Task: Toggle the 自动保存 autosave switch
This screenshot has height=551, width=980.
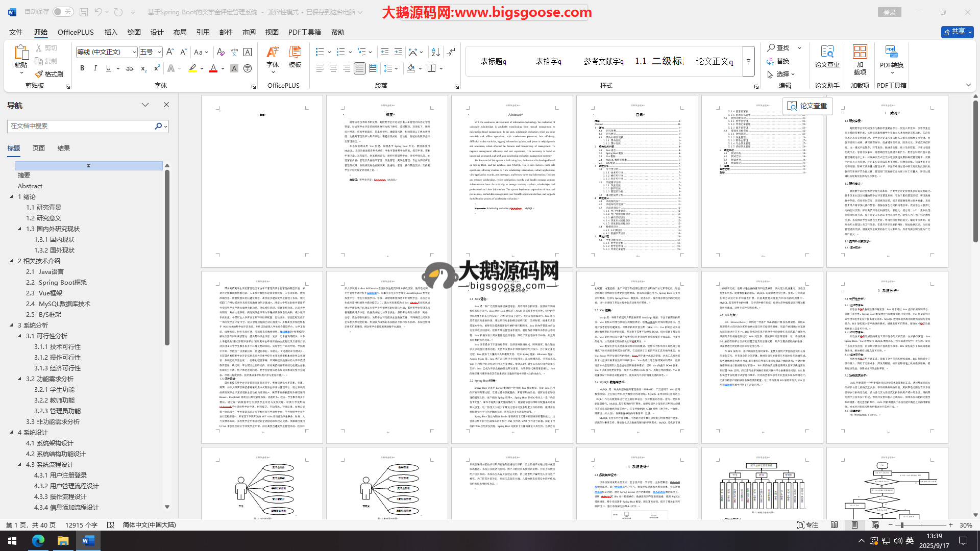Action: pos(63,12)
